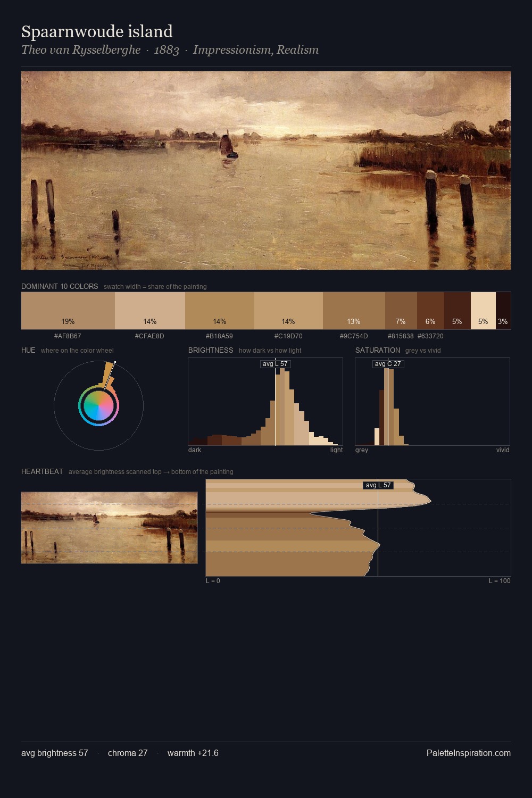532x798 pixels.
Task: Click 'how dark vs how light' caption
Action: 270,351
